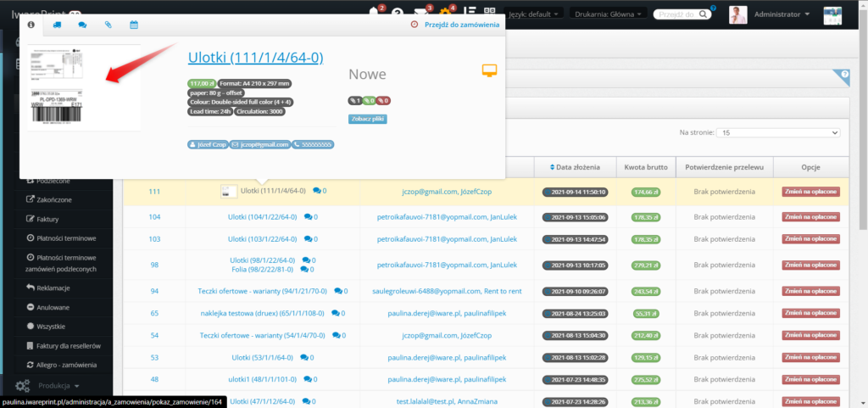
Task: Click 'Zmień na opłacone' for order 94
Action: pyautogui.click(x=810, y=291)
